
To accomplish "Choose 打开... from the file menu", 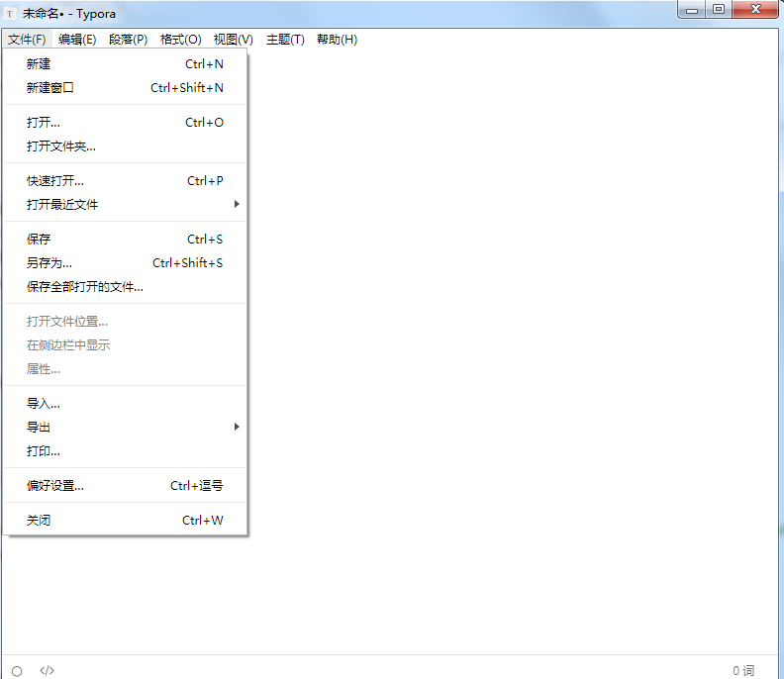I will click(125, 123).
